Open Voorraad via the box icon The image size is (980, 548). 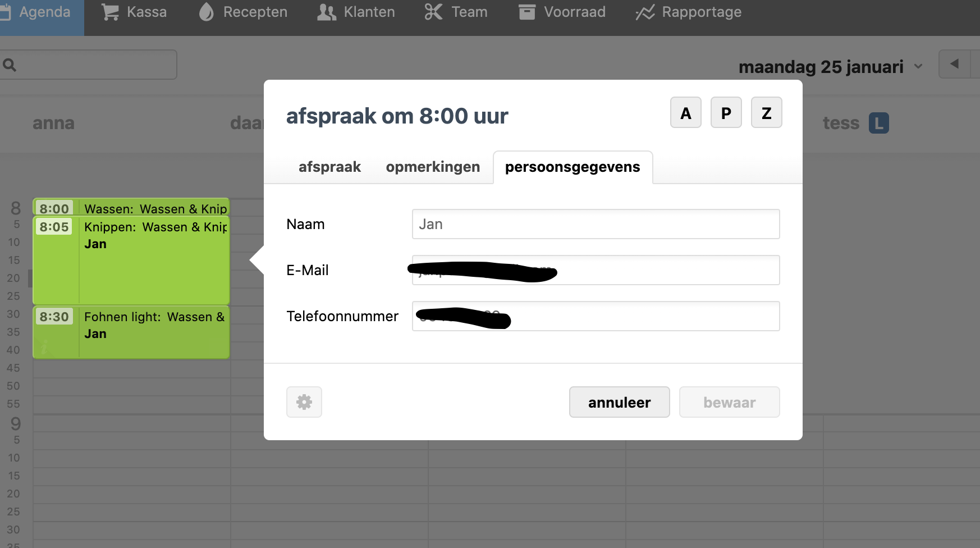pyautogui.click(x=526, y=12)
